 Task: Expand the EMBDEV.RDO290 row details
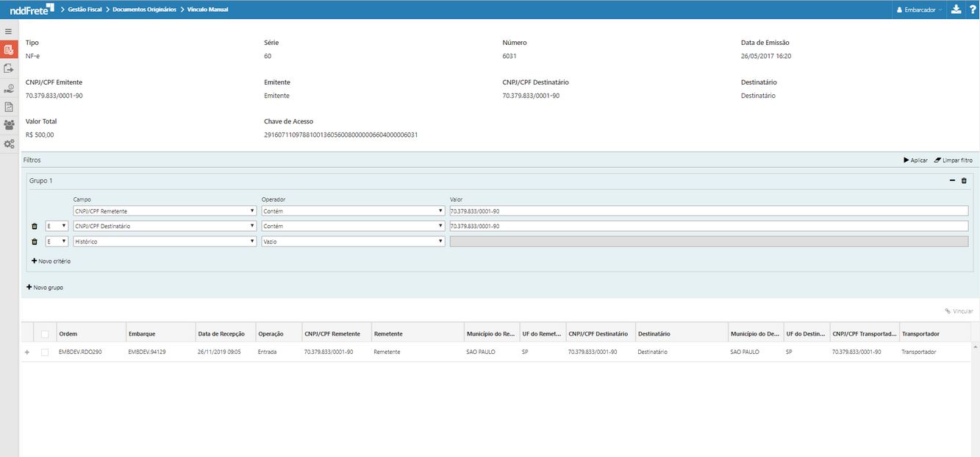pos(27,353)
